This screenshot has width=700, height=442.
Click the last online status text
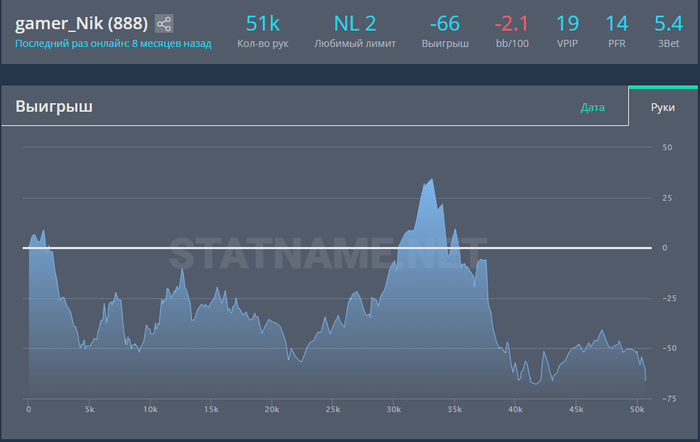pos(113,44)
